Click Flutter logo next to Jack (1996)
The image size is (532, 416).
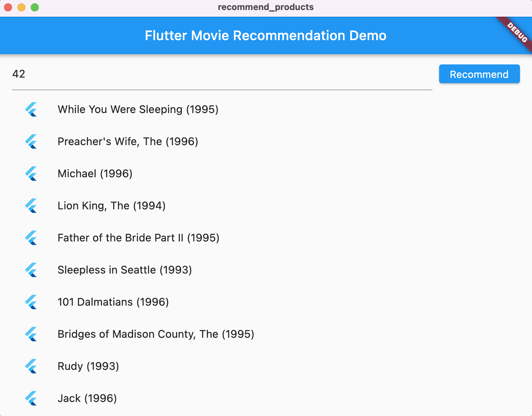[31, 398]
